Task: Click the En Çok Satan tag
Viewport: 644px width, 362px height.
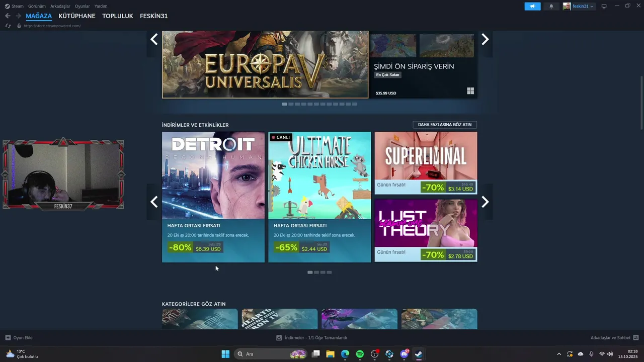Action: tap(387, 75)
